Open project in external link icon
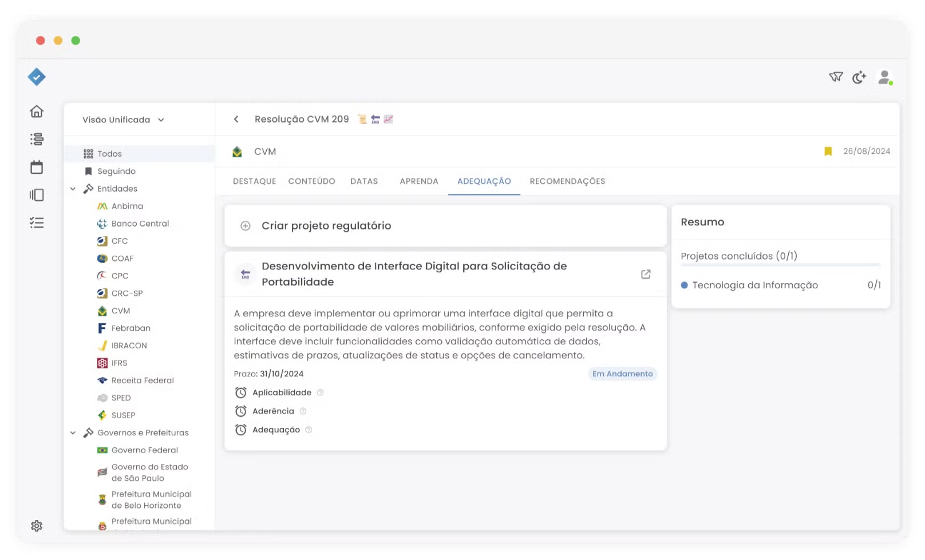The image size is (925, 560). (646, 274)
